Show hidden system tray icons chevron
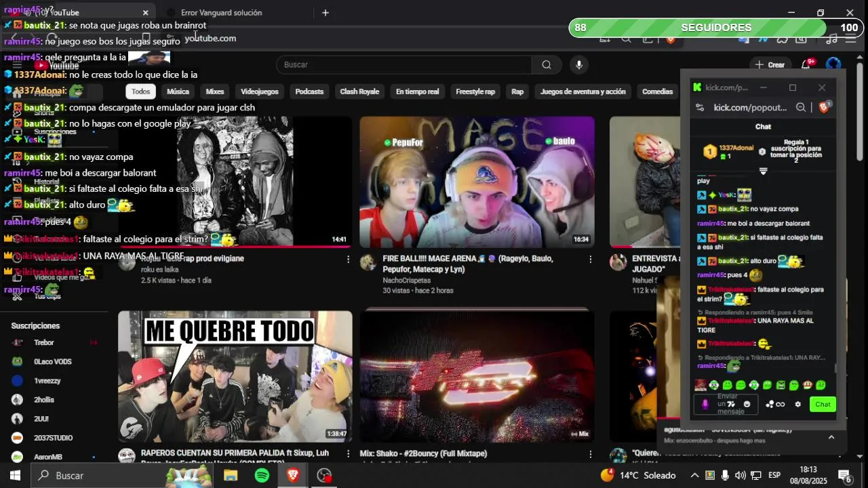 695,476
